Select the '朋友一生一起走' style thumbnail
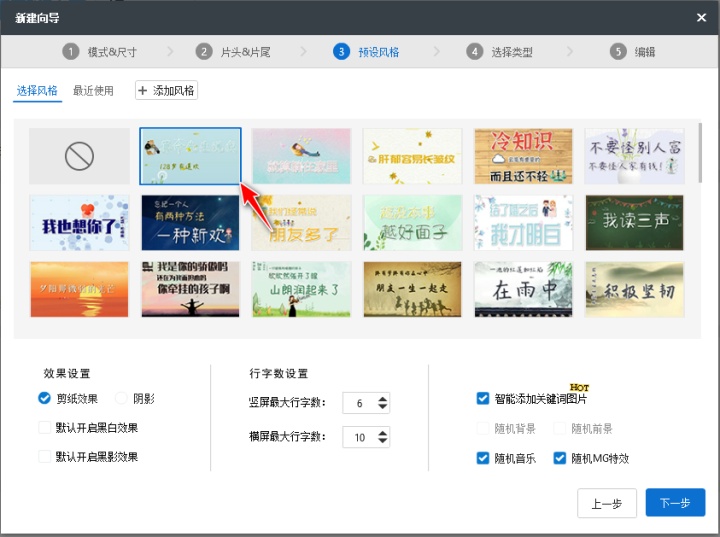The height and width of the screenshot is (537, 720). click(412, 289)
